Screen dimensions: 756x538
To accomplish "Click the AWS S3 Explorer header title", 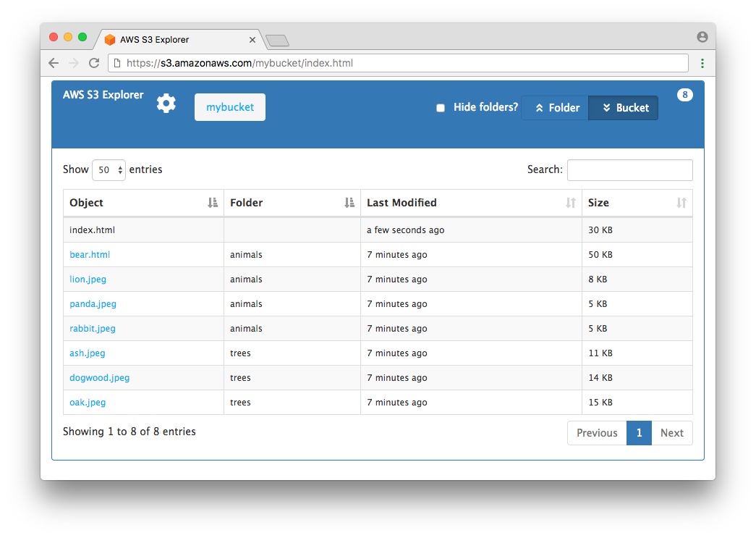I will pyautogui.click(x=103, y=95).
